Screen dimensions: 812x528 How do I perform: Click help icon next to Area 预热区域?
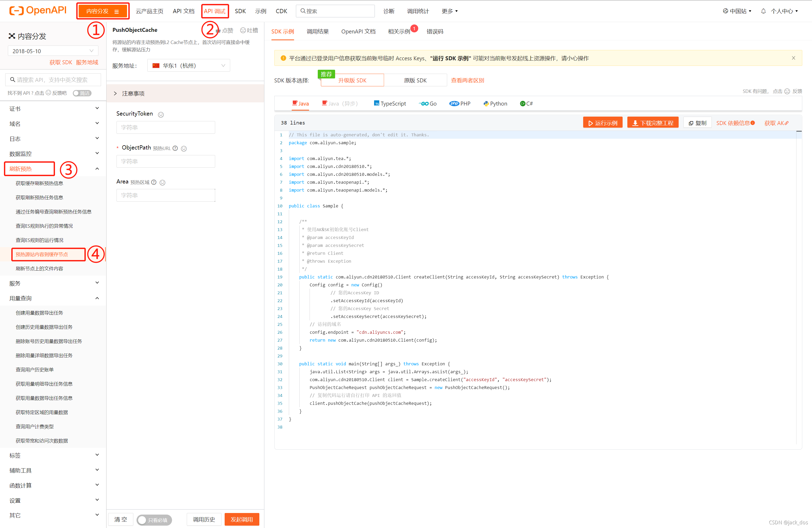(154, 182)
